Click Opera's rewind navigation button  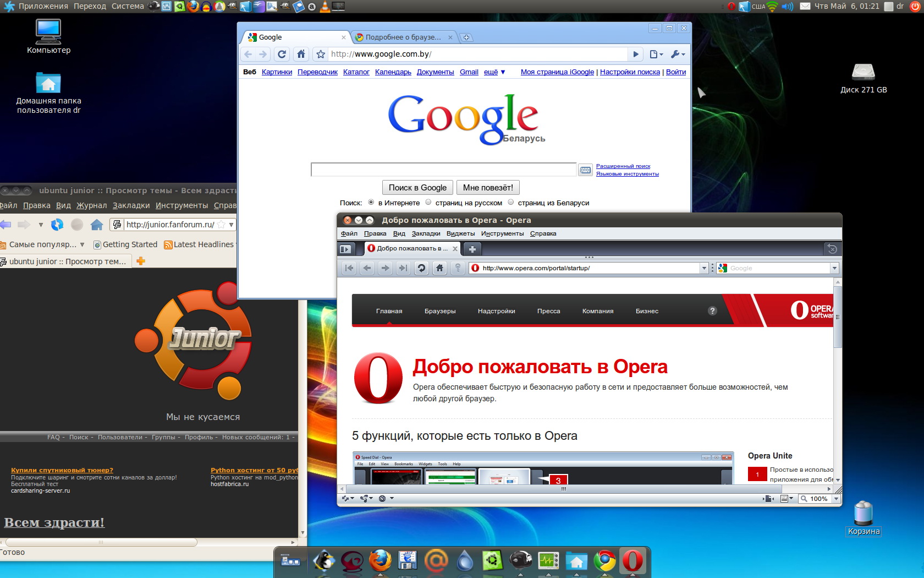point(349,268)
